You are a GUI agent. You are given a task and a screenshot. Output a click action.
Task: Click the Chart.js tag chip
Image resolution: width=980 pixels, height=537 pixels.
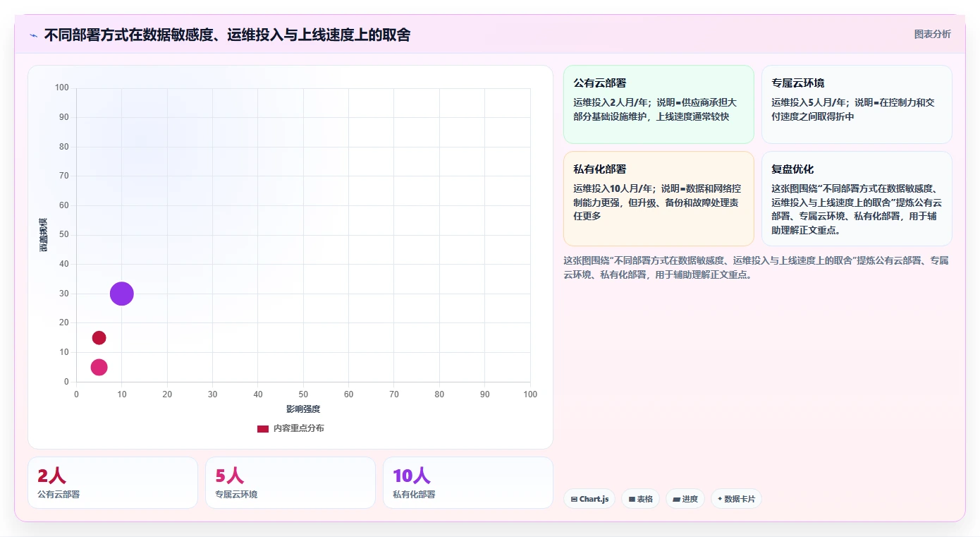(589, 499)
